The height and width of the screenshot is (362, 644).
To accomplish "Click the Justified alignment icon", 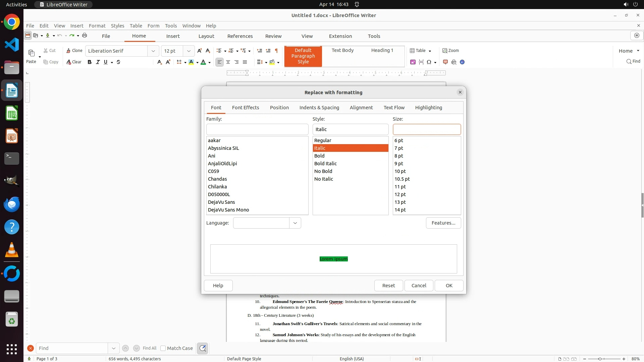I will [245, 62].
